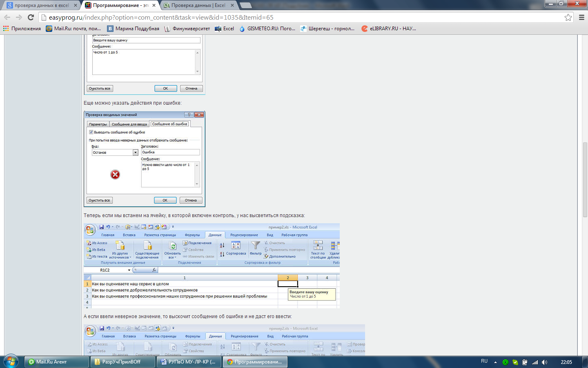Open the GISMETEO.RU bookmark
588x368 pixels.
pos(267,29)
